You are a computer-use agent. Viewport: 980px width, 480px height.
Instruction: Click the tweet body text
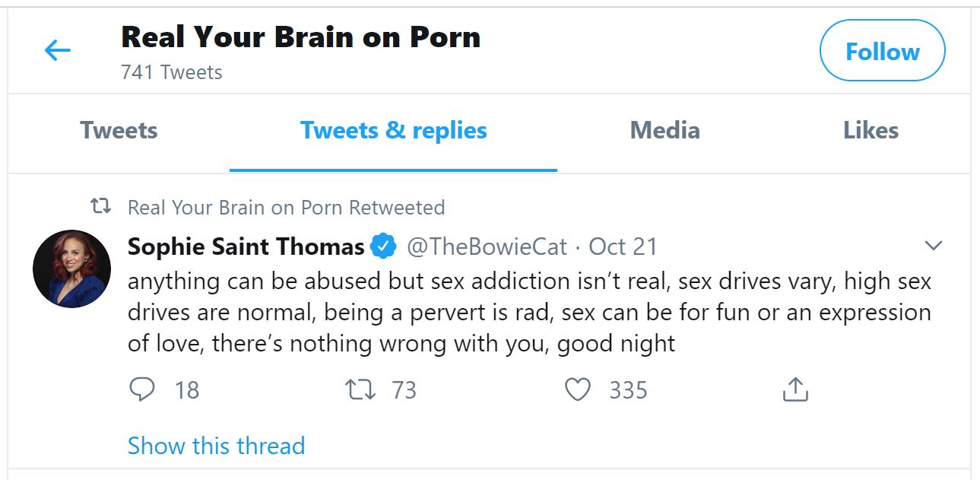pos(529,312)
